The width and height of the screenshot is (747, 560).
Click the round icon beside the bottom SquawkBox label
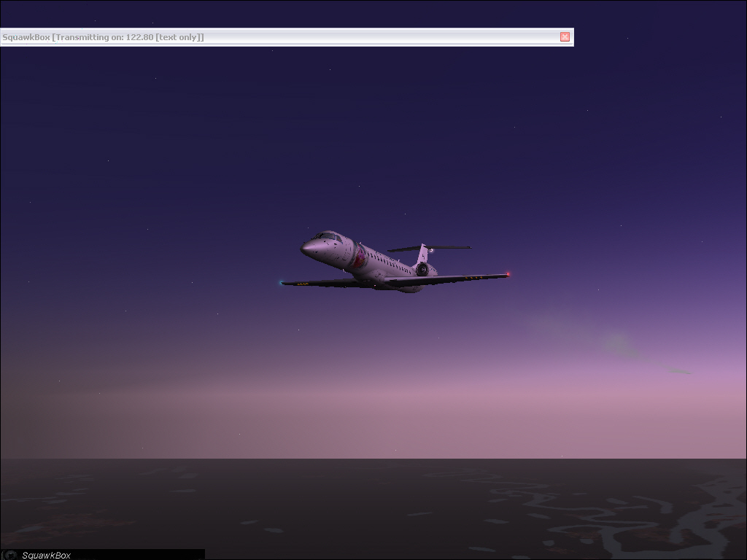tap(10, 555)
